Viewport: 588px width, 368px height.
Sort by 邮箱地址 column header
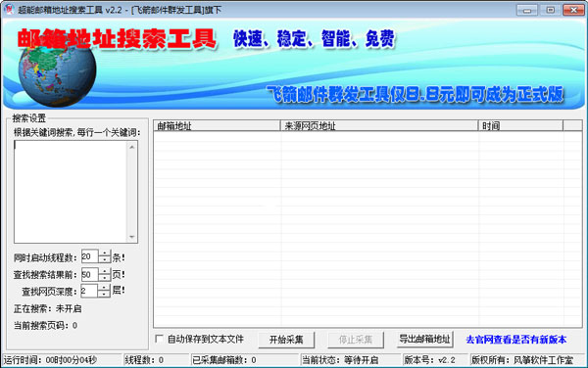point(217,126)
